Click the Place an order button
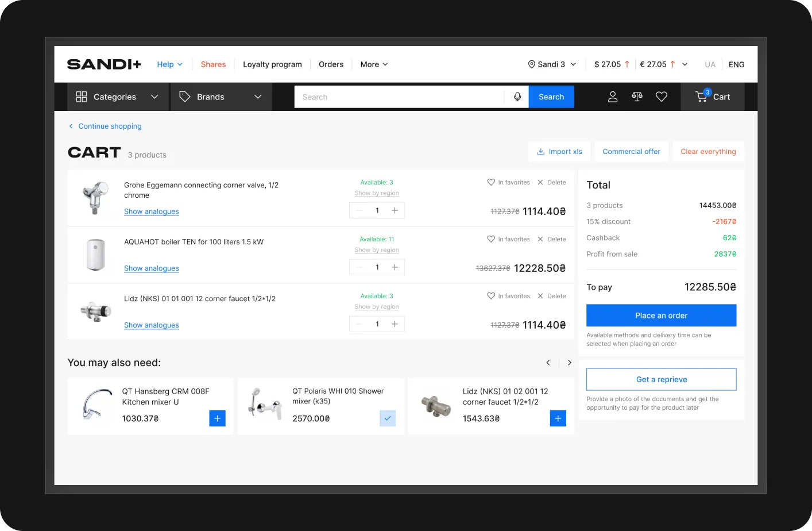Viewport: 812px width, 531px height. tap(662, 315)
